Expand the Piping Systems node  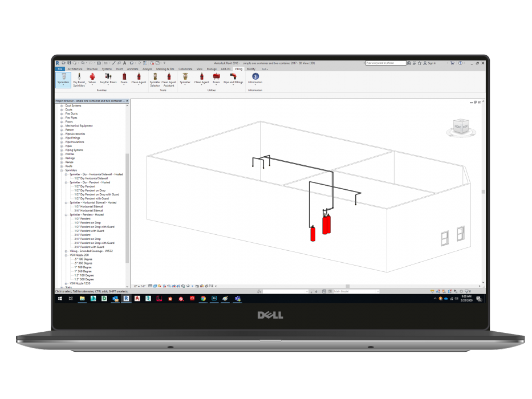pyautogui.click(x=62, y=150)
